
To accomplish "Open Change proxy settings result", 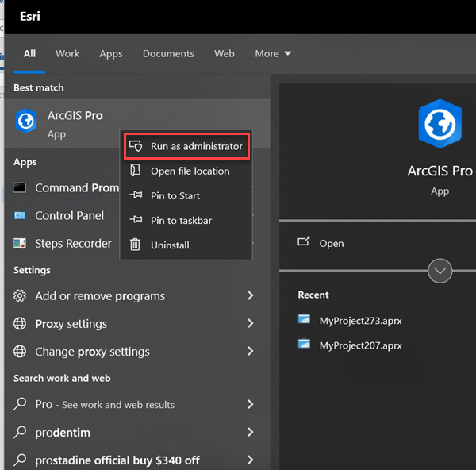I will coord(137,352).
